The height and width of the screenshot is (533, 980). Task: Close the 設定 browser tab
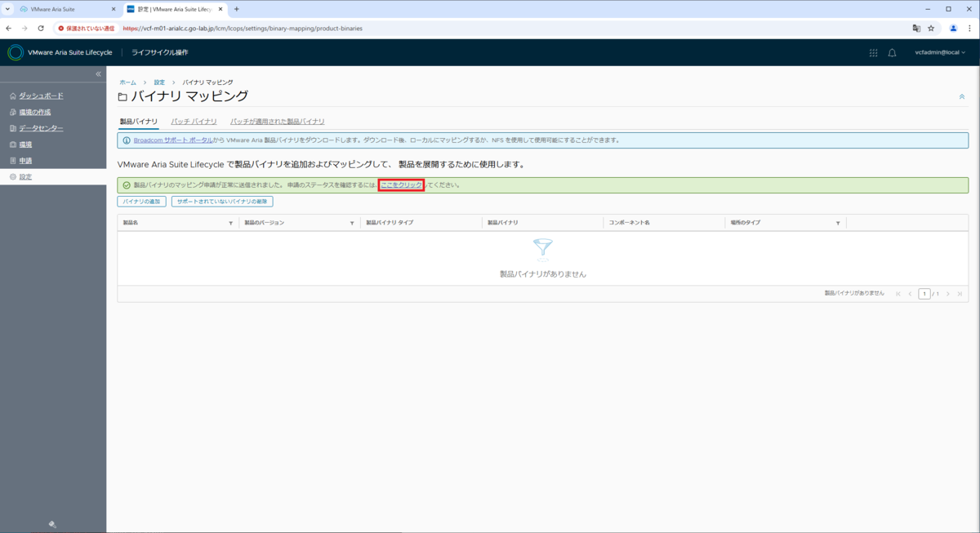(x=220, y=9)
